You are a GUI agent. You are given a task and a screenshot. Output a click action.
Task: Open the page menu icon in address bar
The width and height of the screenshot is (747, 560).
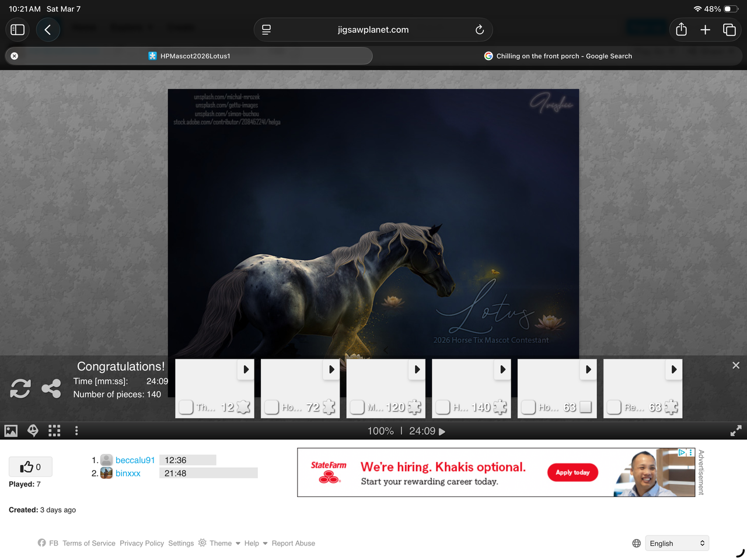(266, 30)
